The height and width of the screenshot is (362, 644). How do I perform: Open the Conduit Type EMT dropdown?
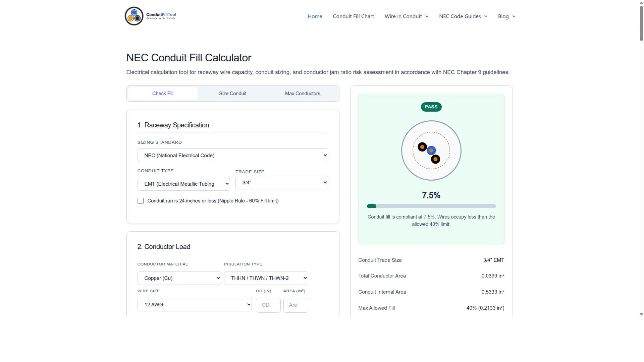184,184
